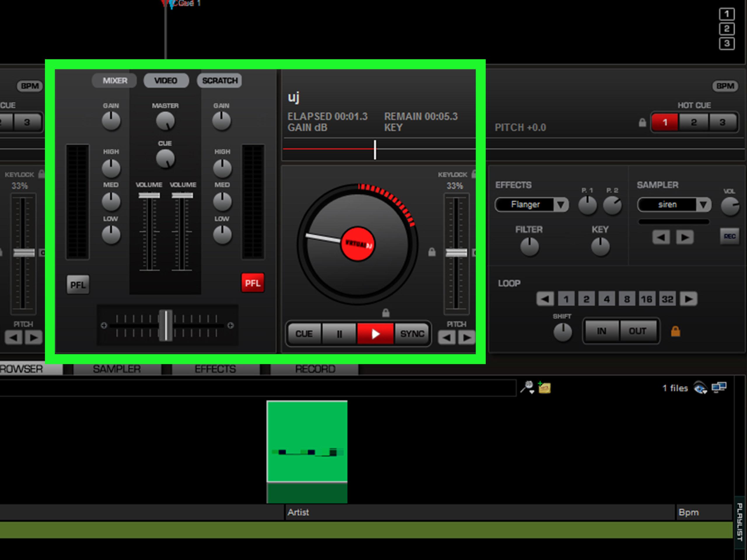Click sampler next arrow button
Viewport: 747px width, 560px height.
click(685, 237)
